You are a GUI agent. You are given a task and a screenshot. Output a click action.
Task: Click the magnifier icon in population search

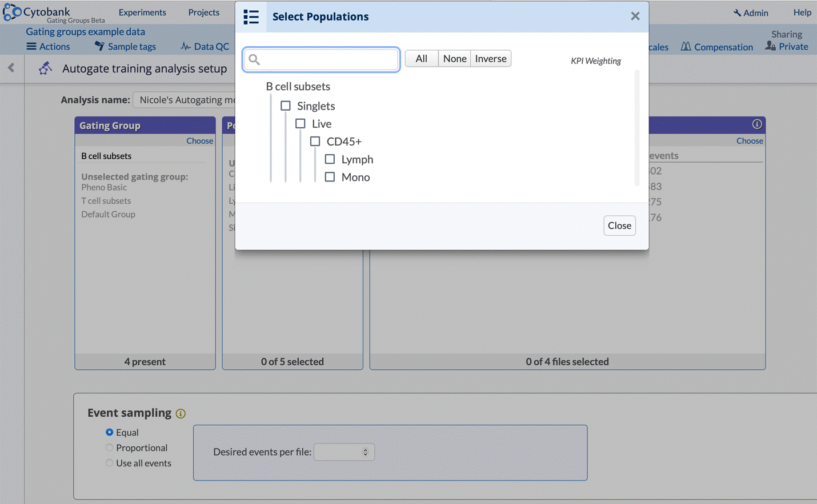click(x=255, y=59)
